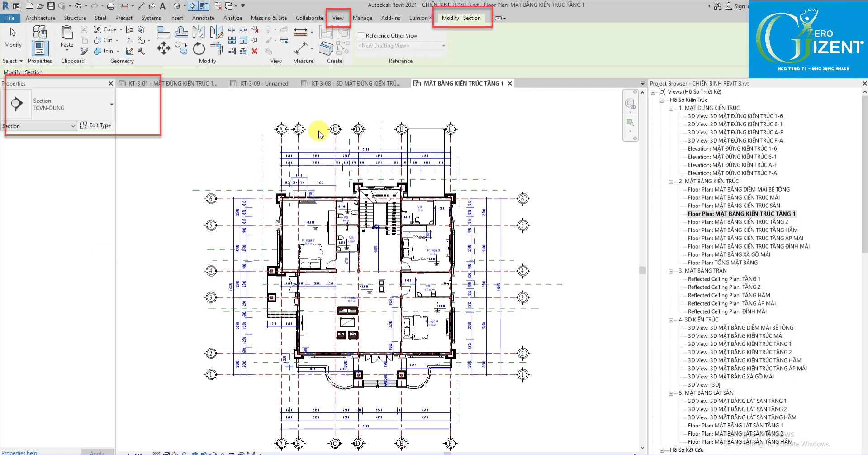Activate the Move tool
Screen dimensions: 868x455
(163, 48)
